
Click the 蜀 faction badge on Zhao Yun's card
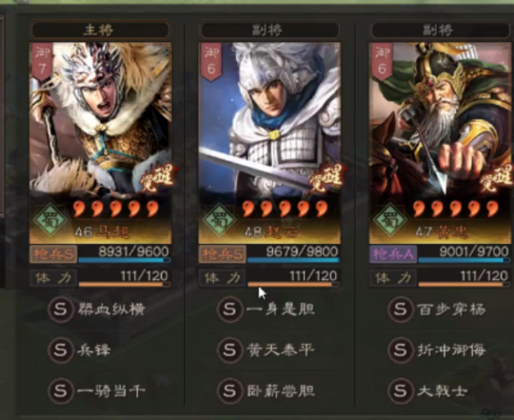219,220
